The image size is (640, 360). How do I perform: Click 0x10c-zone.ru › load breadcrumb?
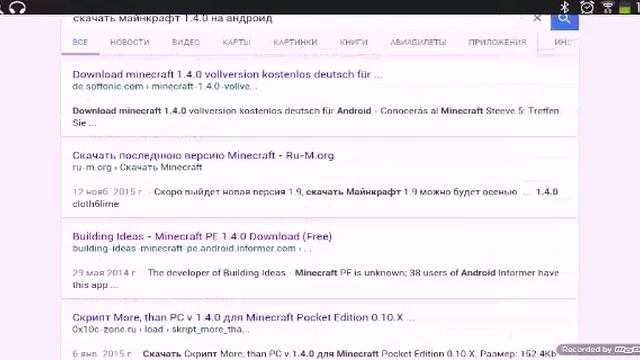tap(161, 329)
